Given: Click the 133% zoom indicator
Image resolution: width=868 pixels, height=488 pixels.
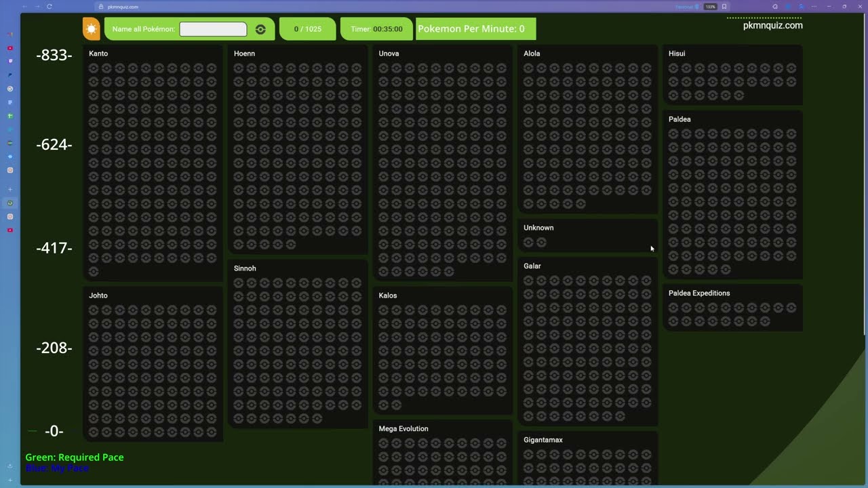Looking at the screenshot, I should 710,7.
